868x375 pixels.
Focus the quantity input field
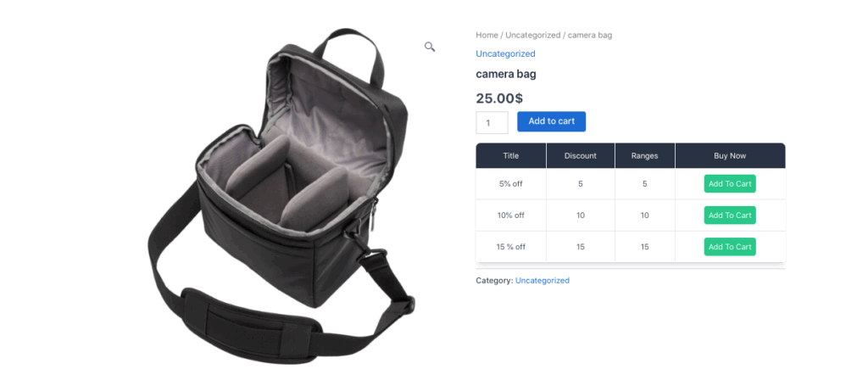tap(492, 122)
